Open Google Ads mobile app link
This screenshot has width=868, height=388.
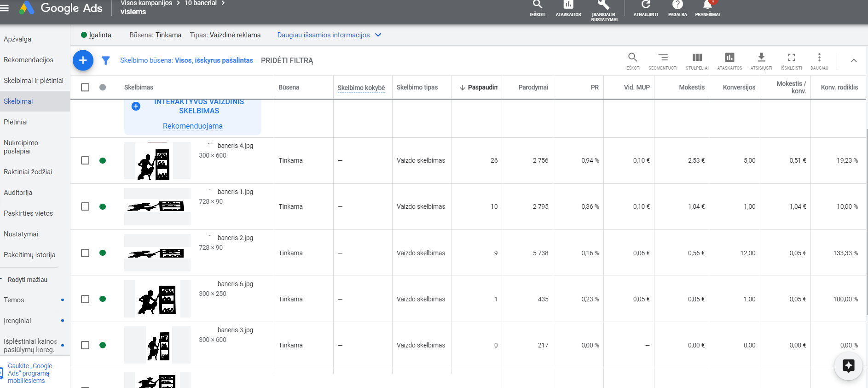pyautogui.click(x=30, y=373)
